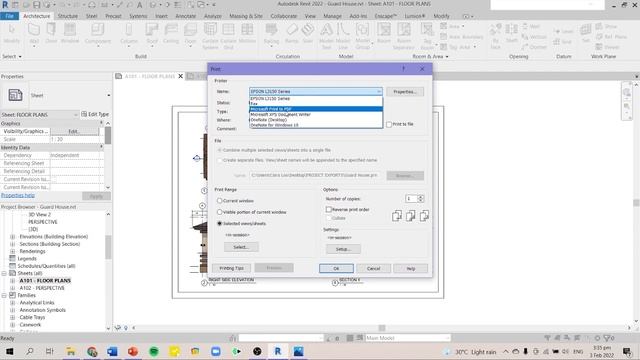Select the Wall tool in ribbon
Image resolution: width=640 pixels, height=360 pixels.
pos(34,34)
